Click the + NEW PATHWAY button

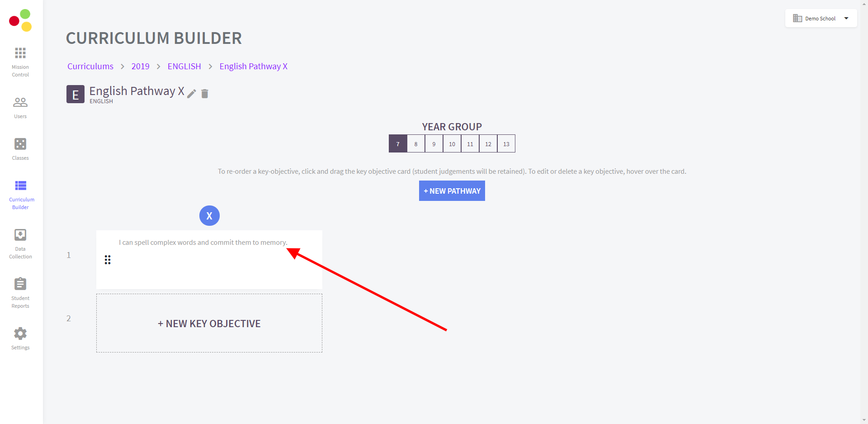pyautogui.click(x=452, y=191)
